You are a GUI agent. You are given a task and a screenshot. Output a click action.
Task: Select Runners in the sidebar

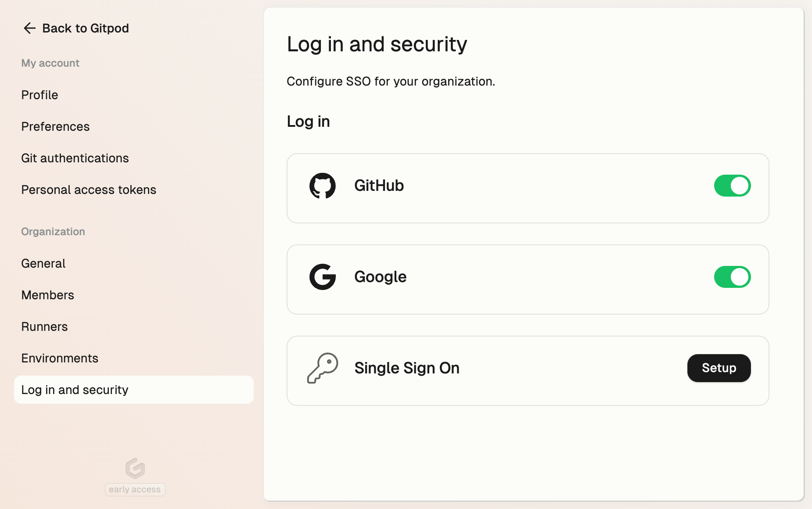(45, 326)
